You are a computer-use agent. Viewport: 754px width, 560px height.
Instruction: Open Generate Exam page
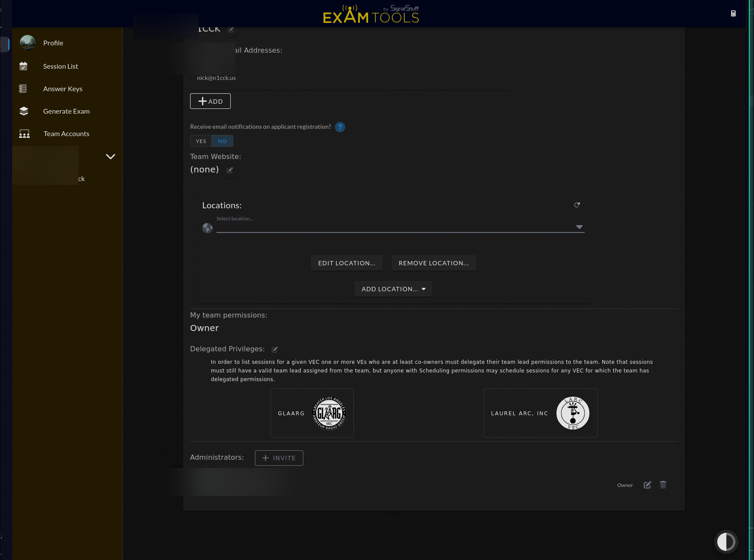[x=67, y=111]
